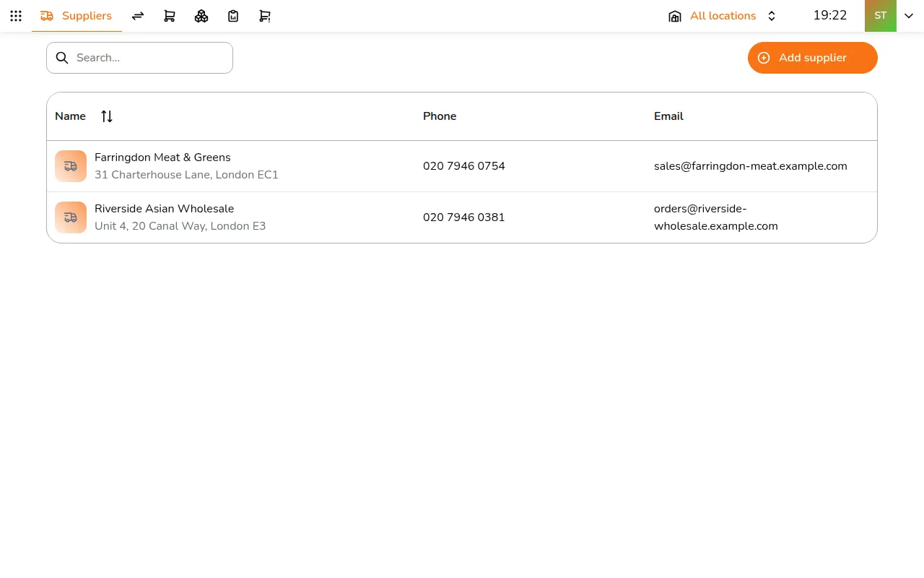924x578 pixels.
Task: Expand the All locations selector
Action: 723,16
